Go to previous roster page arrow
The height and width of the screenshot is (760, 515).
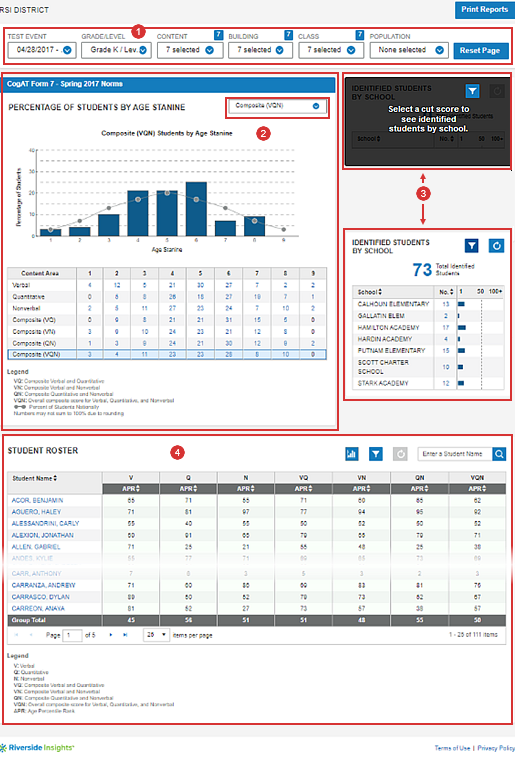pos(31,635)
